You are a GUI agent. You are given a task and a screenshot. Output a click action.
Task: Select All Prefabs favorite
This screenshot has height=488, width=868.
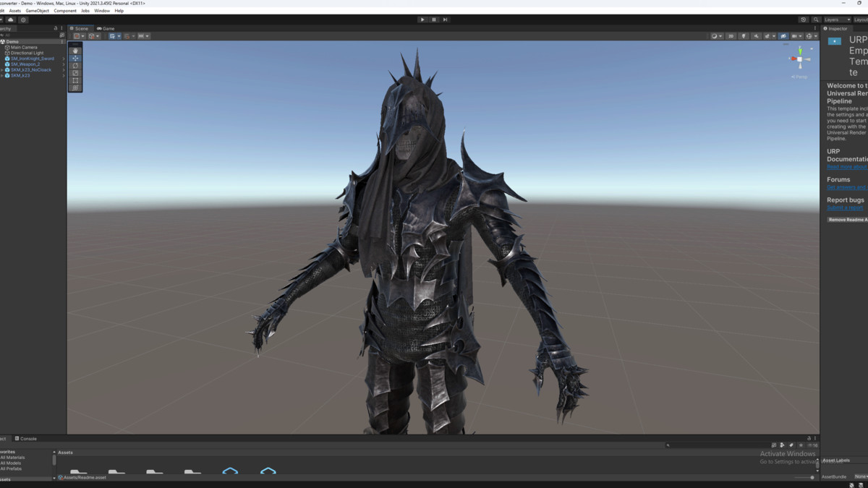click(x=11, y=468)
